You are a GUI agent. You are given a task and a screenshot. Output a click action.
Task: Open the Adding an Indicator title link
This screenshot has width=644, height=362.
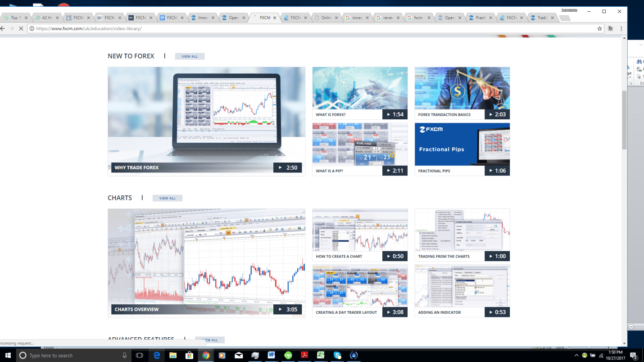click(440, 312)
